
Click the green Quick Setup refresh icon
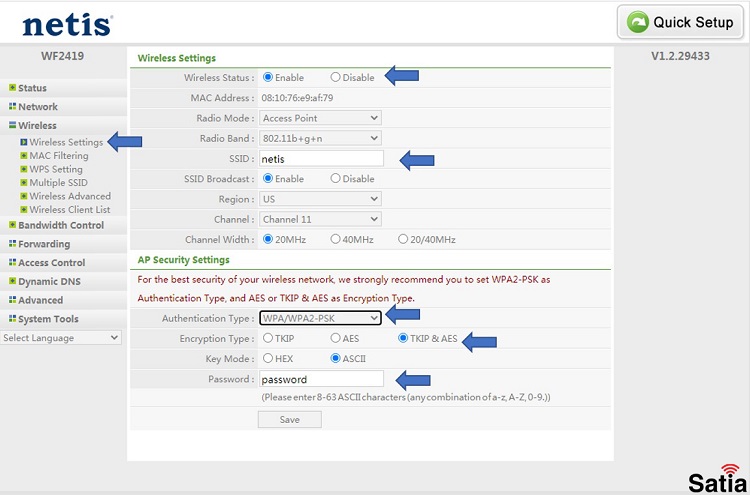click(x=638, y=22)
